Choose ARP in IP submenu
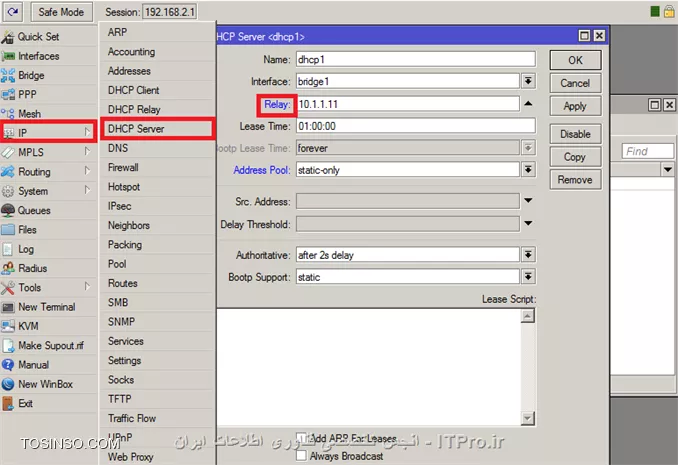678x465 pixels. pyautogui.click(x=158, y=32)
